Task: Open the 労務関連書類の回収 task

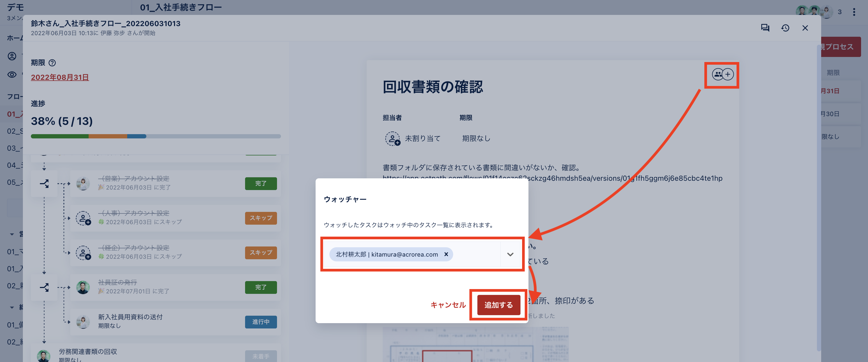Action: 156,353
